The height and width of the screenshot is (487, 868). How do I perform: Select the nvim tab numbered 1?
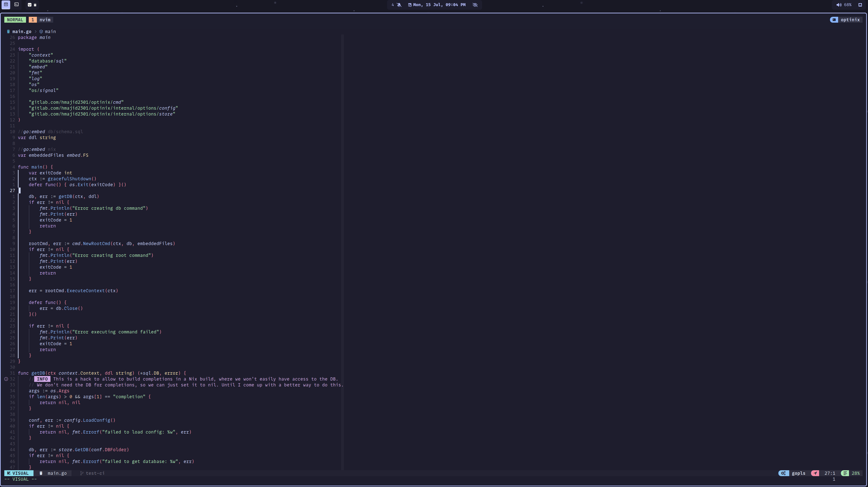tap(33, 20)
